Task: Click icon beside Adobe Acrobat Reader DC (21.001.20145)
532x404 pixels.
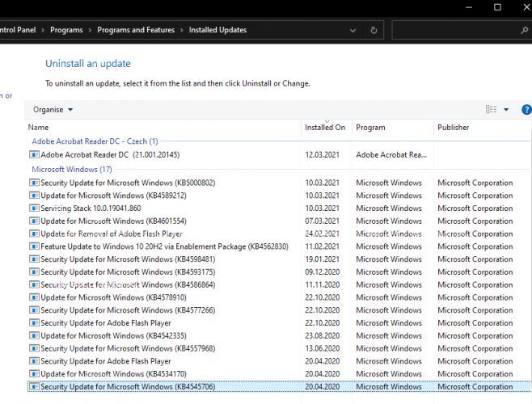Action: [34, 154]
